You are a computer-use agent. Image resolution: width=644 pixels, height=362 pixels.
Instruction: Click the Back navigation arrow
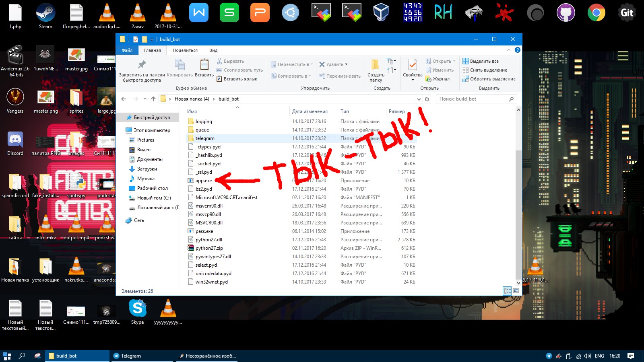[x=124, y=99]
